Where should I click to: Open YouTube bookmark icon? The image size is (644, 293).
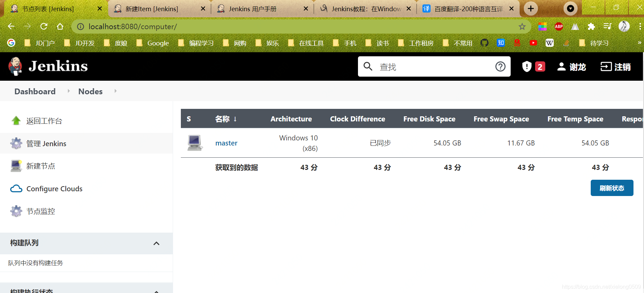[x=533, y=43]
